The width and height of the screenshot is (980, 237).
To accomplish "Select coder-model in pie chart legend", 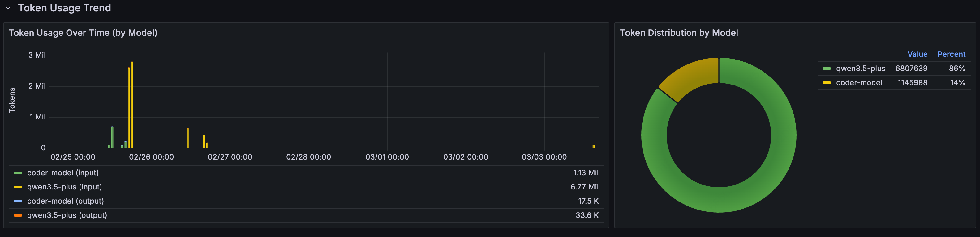I will tap(859, 82).
